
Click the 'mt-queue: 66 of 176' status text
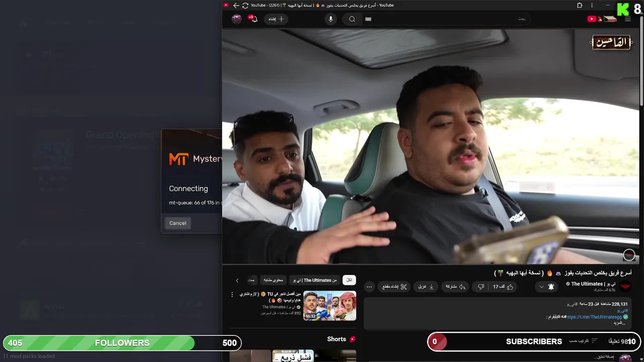(x=195, y=203)
